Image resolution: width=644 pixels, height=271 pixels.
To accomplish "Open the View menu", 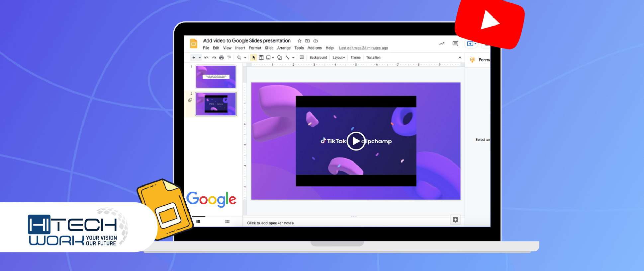I will (227, 48).
